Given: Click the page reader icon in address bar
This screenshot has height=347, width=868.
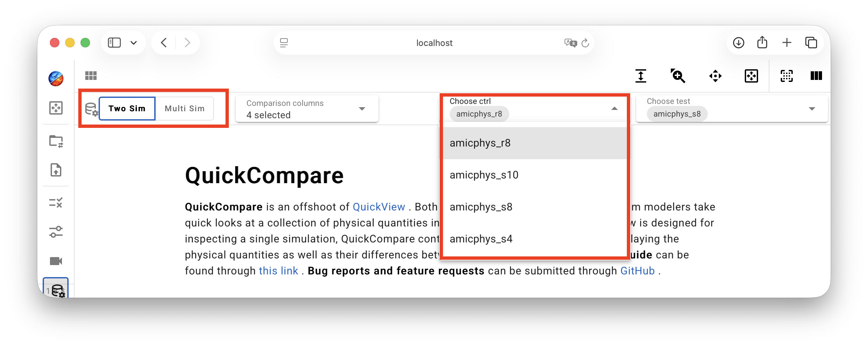Looking at the screenshot, I should coord(284,43).
